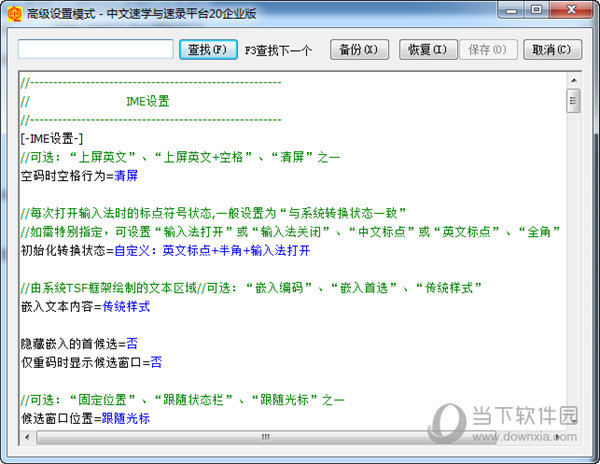The height and width of the screenshot is (464, 600).
Task: Click the grayed-out 保存(O) save button
Action: click(x=488, y=50)
